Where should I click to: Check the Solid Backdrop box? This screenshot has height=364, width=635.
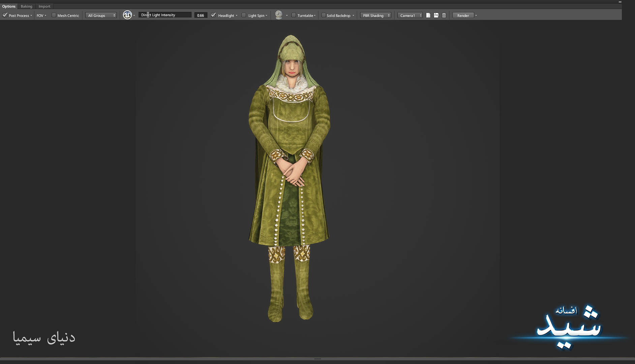(x=324, y=15)
